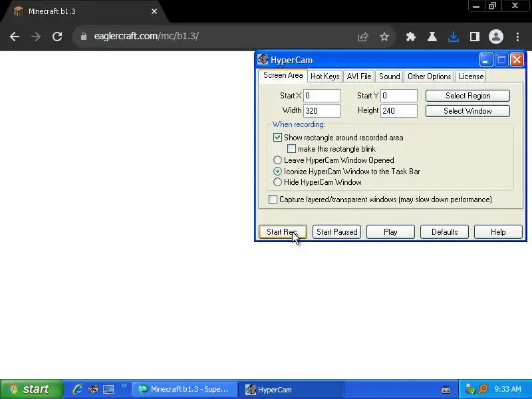Open the browser extensions puzzle icon
The image size is (532, 399).
click(411, 37)
